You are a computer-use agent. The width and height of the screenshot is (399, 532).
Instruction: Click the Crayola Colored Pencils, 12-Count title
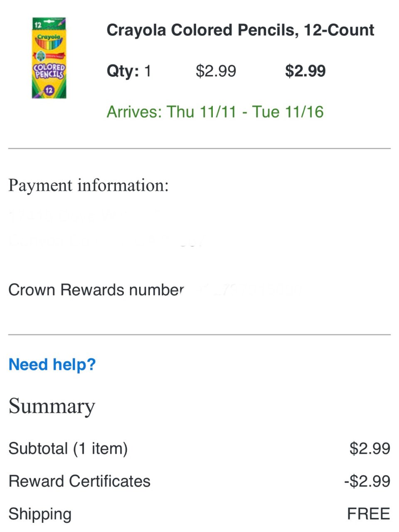pyautogui.click(x=240, y=30)
